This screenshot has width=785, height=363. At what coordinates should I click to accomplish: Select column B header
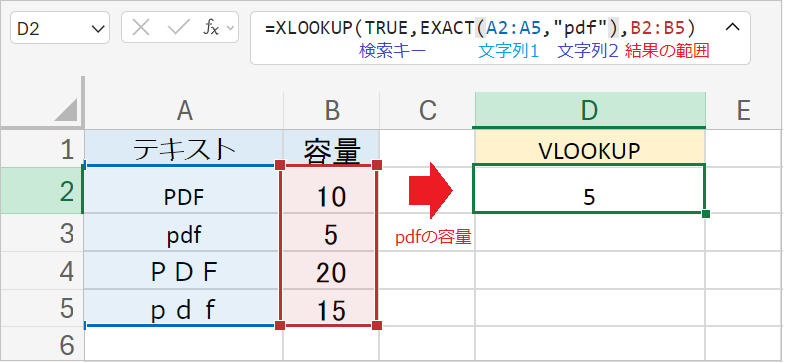click(x=331, y=111)
